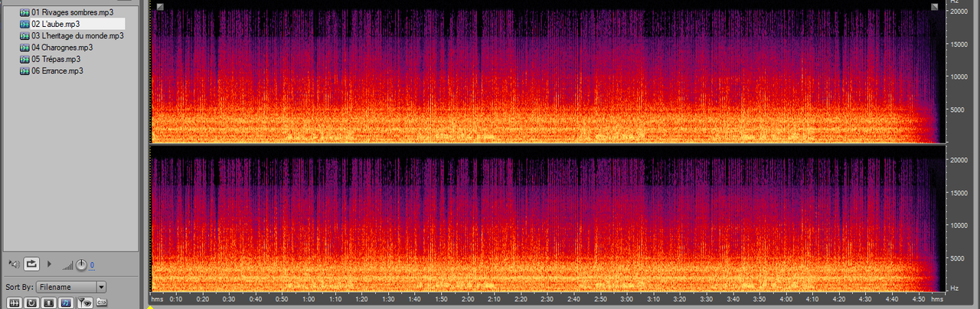Open the Sort By Filename dropdown
Viewport: 980px width, 309px height.
71,287
